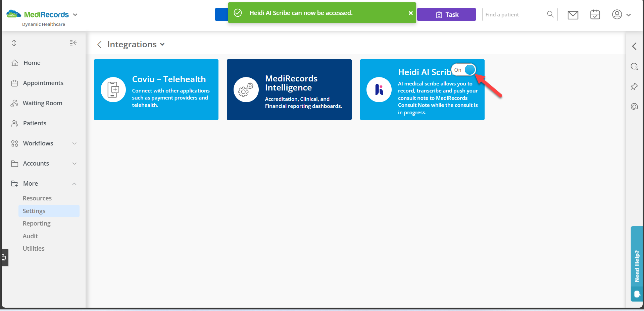This screenshot has height=311, width=644.
Task: Click the Find a patient search field
Action: (x=513, y=14)
